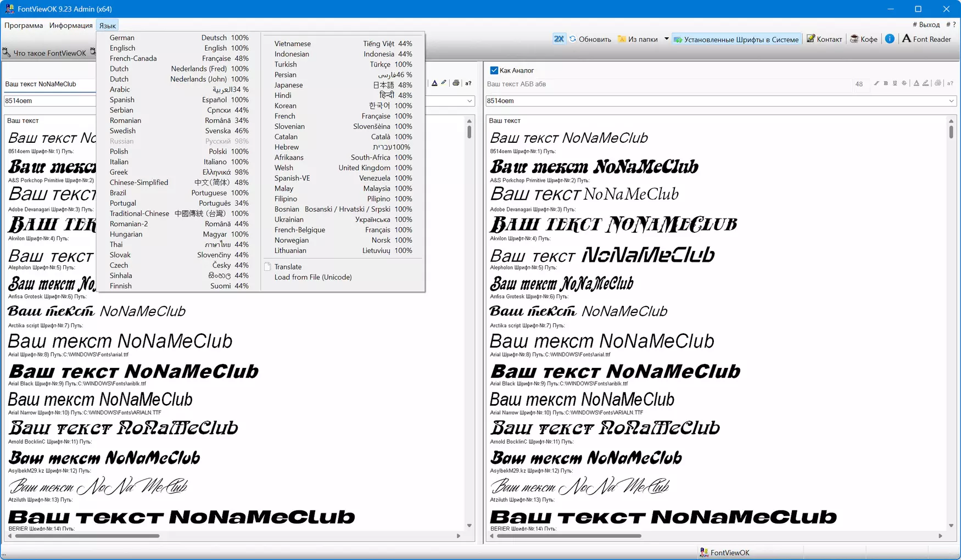Viewport: 961px width, 560px height.
Task: Click the Кофе coffee button
Action: pyautogui.click(x=864, y=39)
